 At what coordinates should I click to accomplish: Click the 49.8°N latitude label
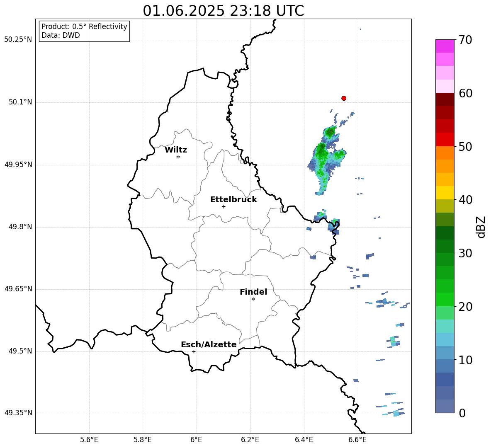tap(20, 227)
